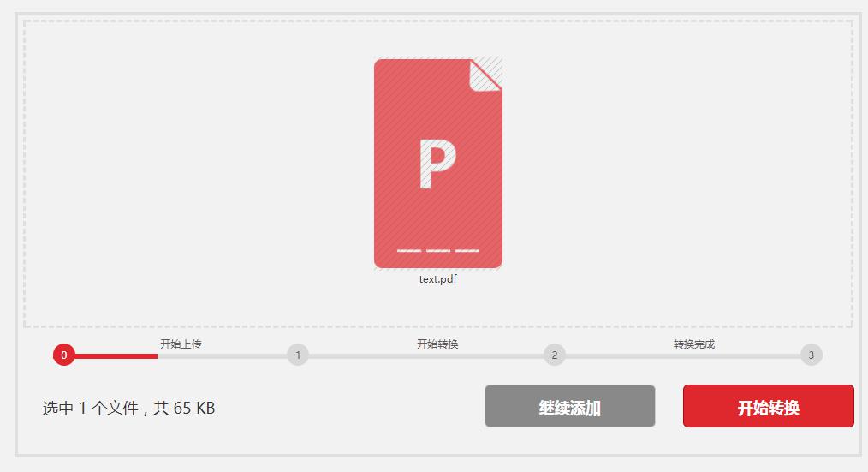Click the 开始转换 red button
Viewport: 868px width, 472px height.
(769, 406)
